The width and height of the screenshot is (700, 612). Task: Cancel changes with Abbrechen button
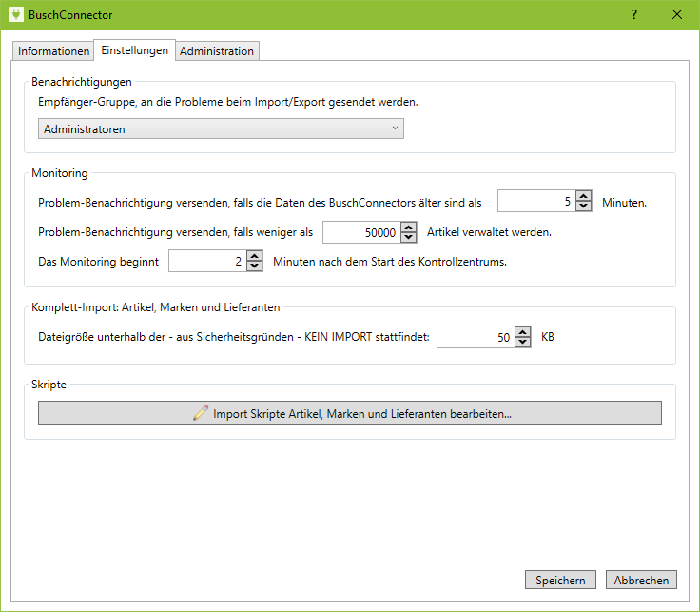[641, 580]
